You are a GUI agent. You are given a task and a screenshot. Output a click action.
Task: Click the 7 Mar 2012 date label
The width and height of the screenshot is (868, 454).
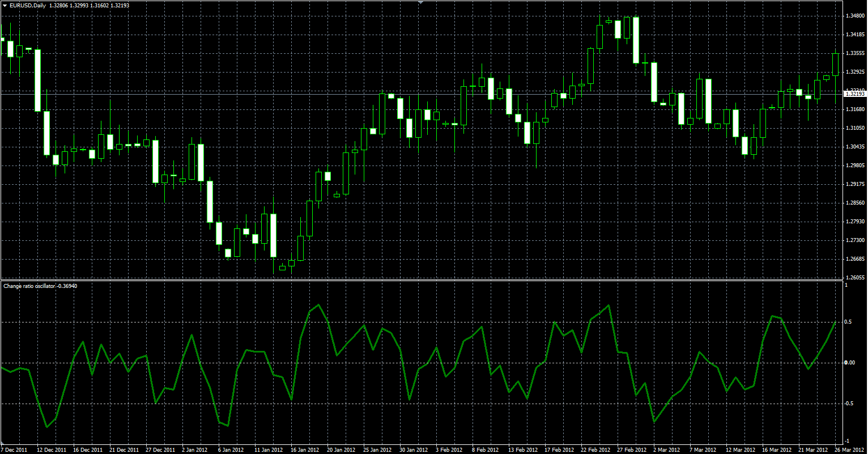(703, 449)
